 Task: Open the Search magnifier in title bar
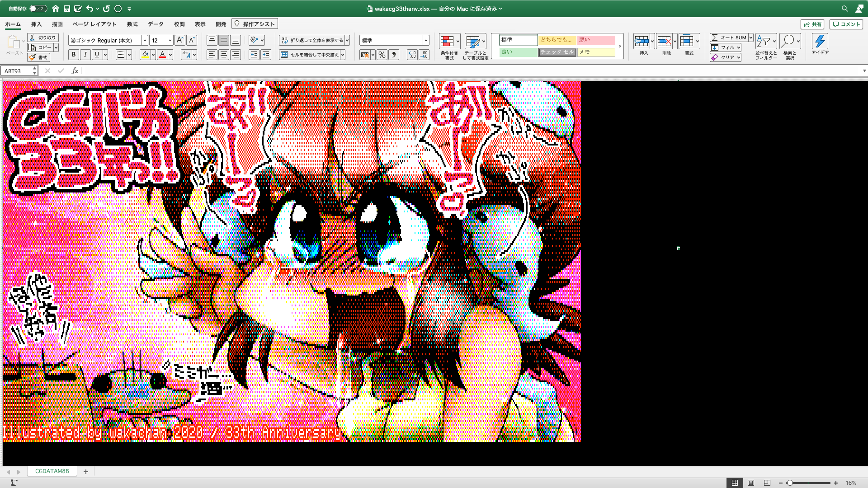(x=844, y=9)
